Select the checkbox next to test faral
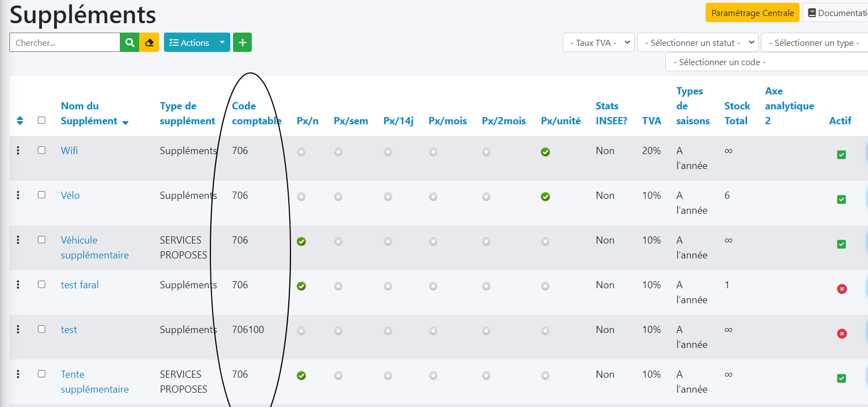 tap(41, 284)
